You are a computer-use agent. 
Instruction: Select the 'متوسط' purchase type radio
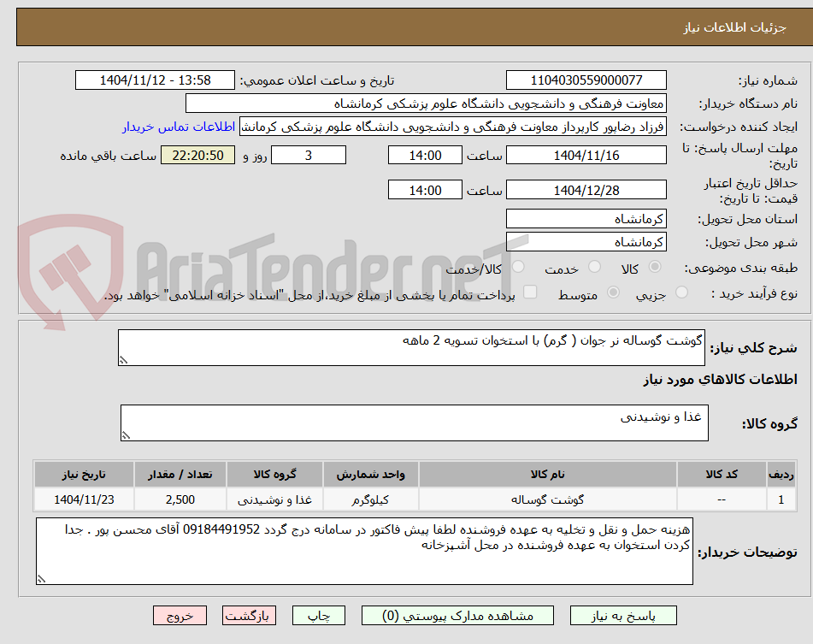pos(613,292)
